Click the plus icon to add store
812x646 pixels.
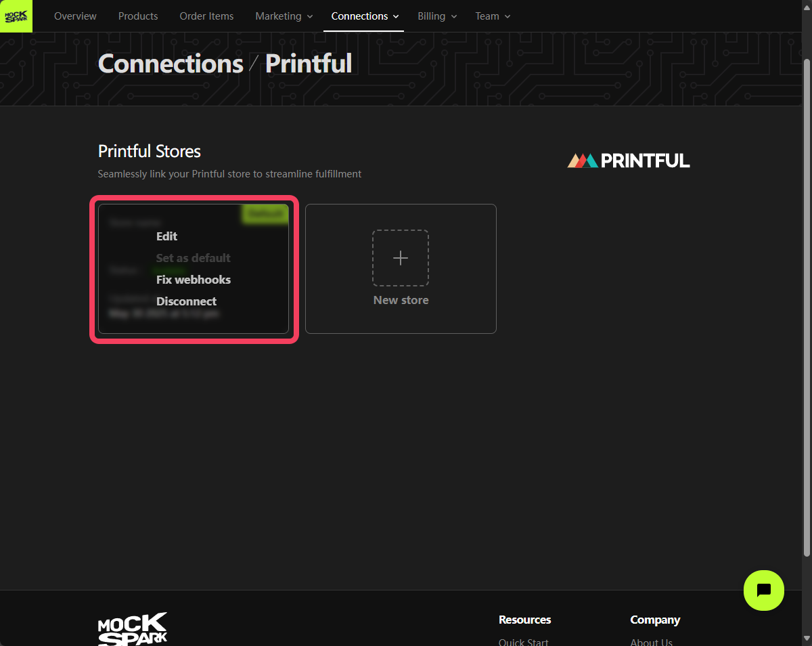click(x=401, y=258)
